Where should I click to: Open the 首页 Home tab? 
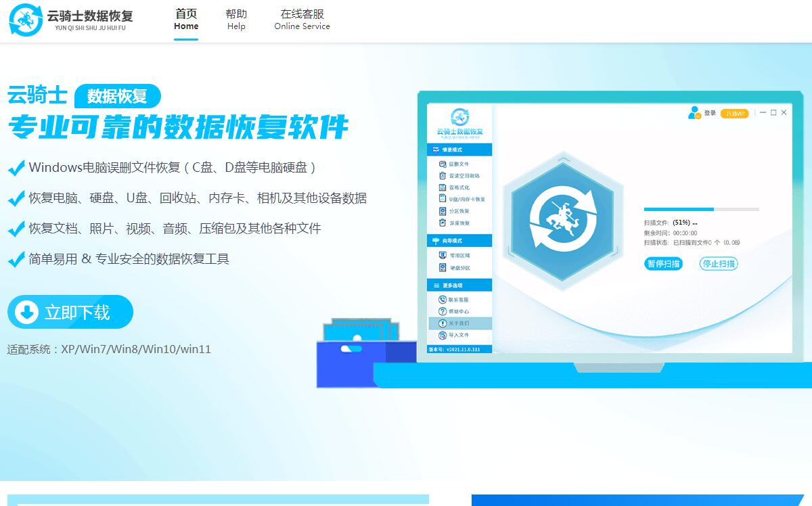[186, 20]
